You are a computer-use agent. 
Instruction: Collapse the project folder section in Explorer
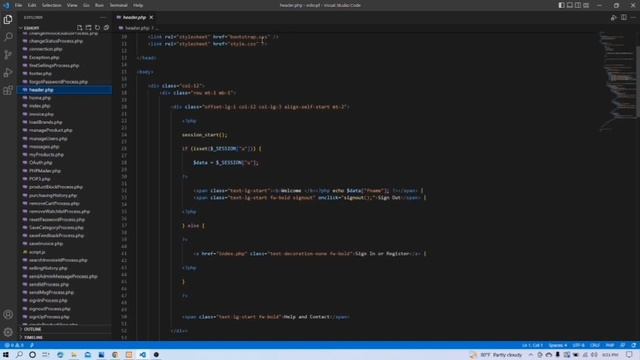coord(31,28)
